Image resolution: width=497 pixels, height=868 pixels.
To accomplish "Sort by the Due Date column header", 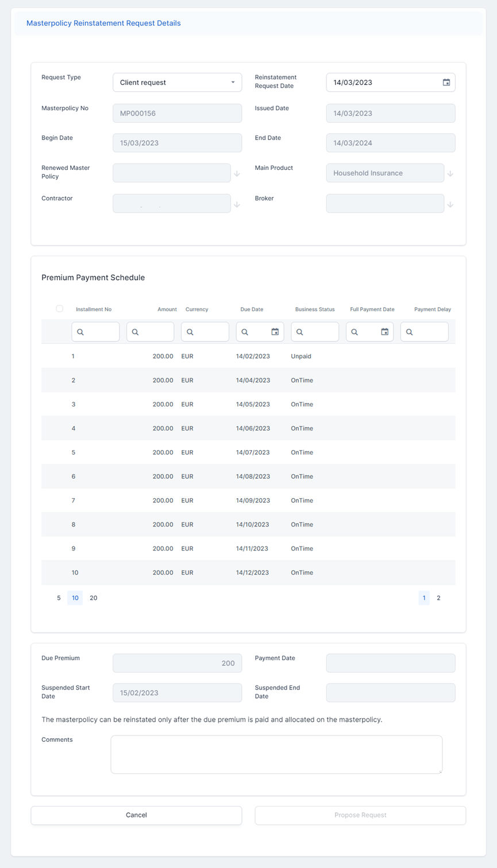I will [x=252, y=309].
